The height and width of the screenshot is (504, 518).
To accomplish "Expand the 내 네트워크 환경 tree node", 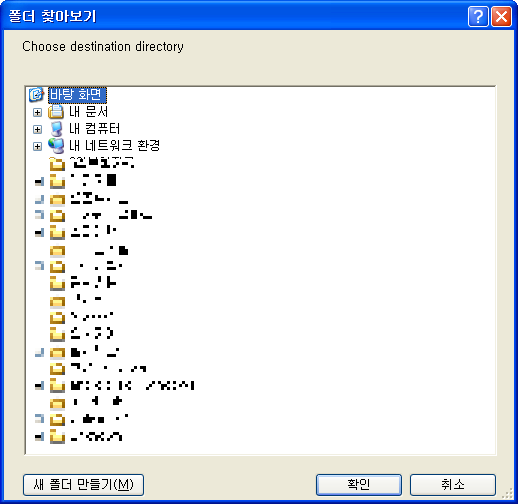I will tap(38, 146).
